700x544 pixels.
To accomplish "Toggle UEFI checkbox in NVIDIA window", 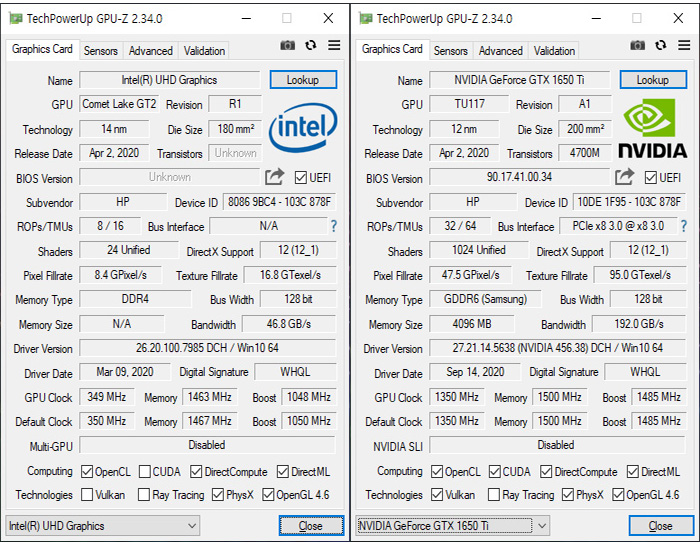I will (x=650, y=178).
